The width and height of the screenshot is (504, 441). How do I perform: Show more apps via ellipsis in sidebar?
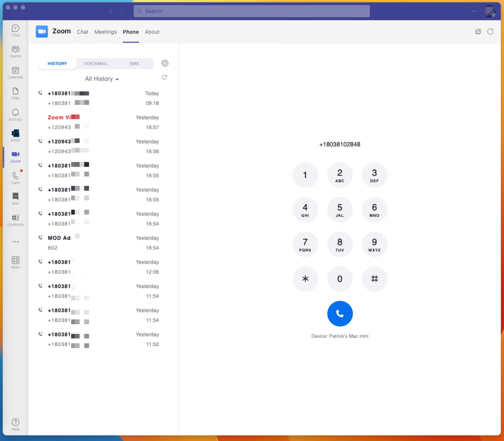tap(15, 242)
